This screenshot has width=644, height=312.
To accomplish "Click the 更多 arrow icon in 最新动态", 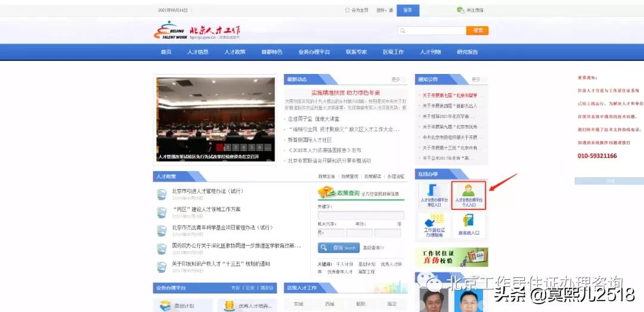I will click(404, 80).
